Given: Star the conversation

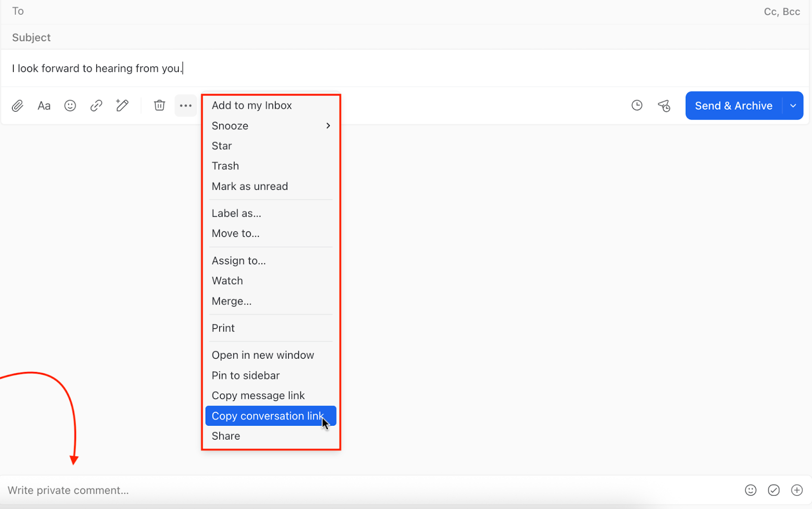Looking at the screenshot, I should point(222,146).
